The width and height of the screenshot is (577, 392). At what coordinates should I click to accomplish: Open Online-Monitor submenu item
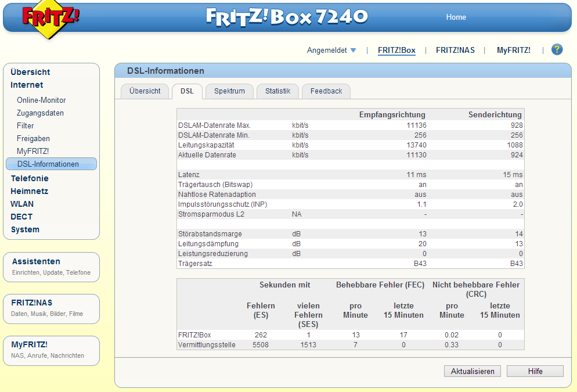(41, 100)
